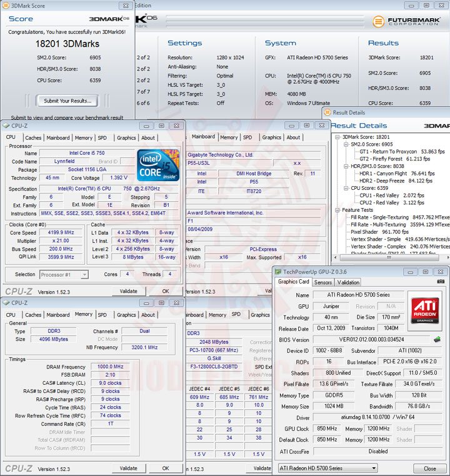This screenshot has width=450, height=476.
Task: Switch to the GPU-Z Validation tab
Action: [x=348, y=282]
